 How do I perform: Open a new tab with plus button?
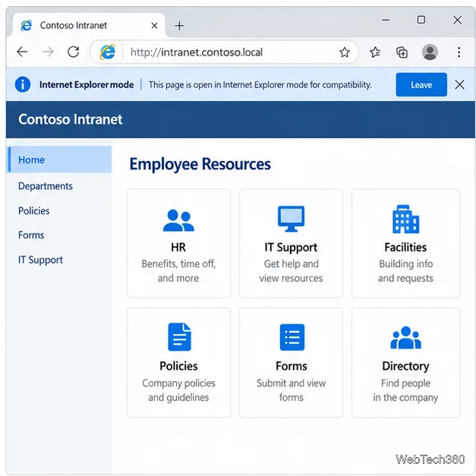coord(179,26)
